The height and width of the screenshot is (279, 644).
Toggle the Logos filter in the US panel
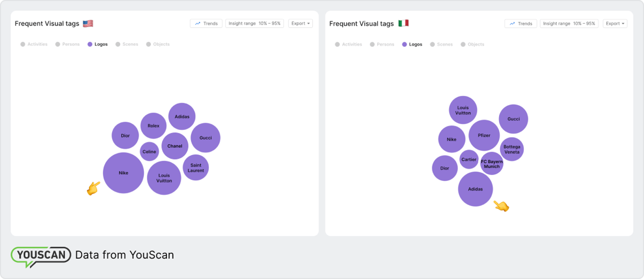click(x=98, y=44)
